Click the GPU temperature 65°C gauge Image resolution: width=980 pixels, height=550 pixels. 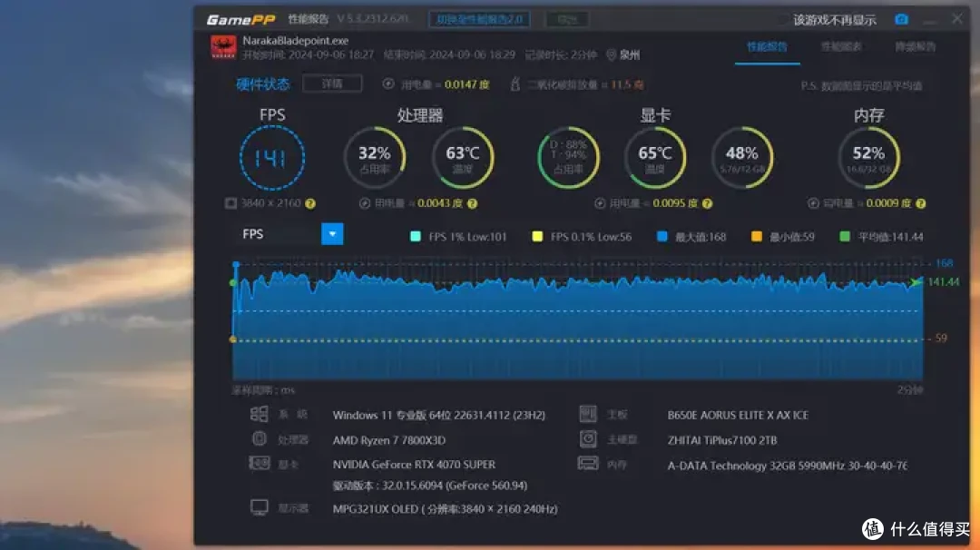coord(655,158)
